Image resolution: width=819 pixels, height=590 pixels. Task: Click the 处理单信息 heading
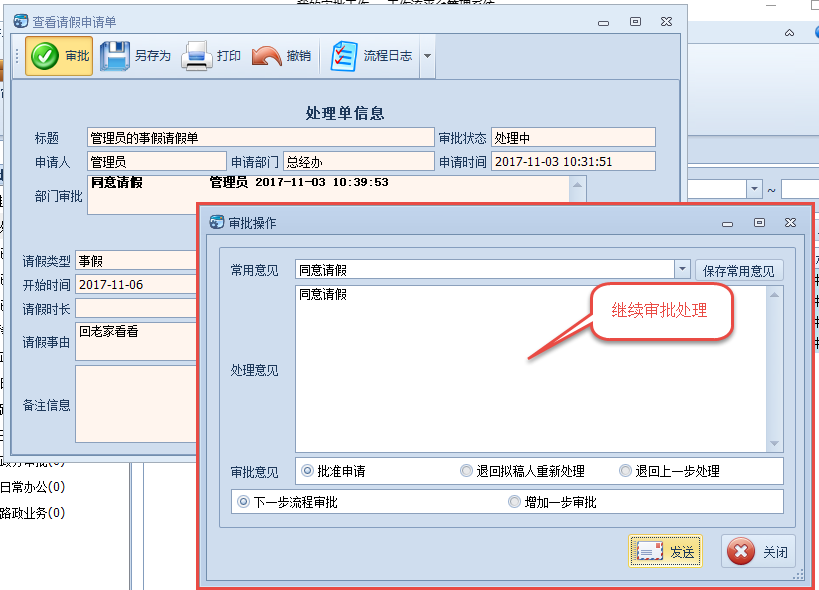coord(345,113)
